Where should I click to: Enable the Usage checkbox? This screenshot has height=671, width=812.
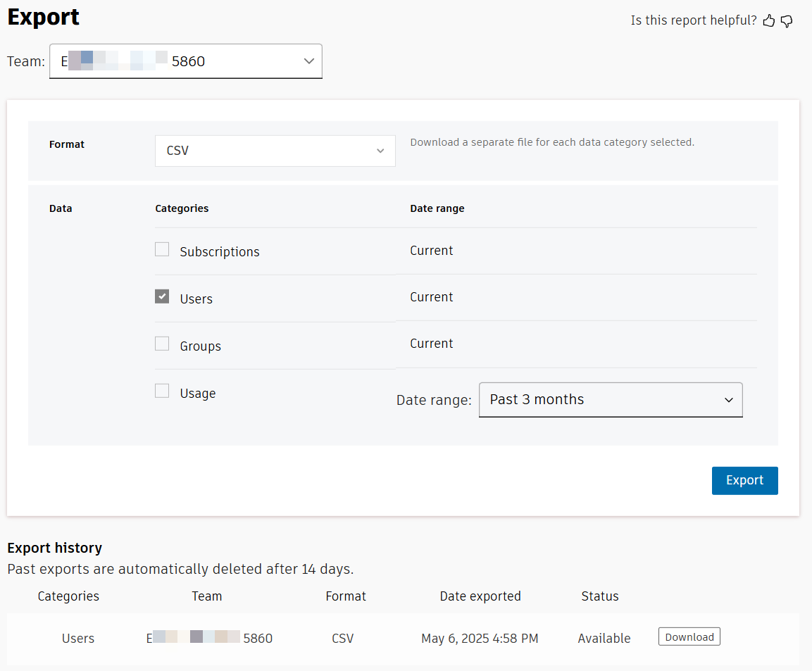point(162,390)
